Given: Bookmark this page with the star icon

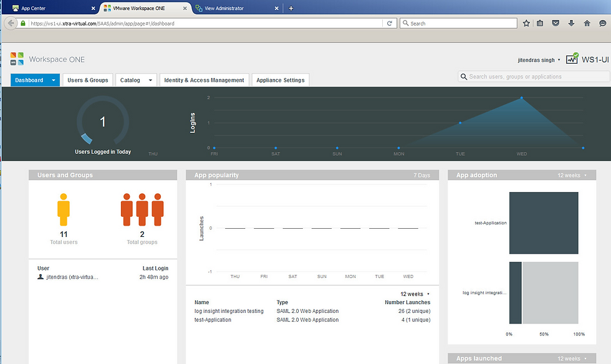Looking at the screenshot, I should [526, 24].
